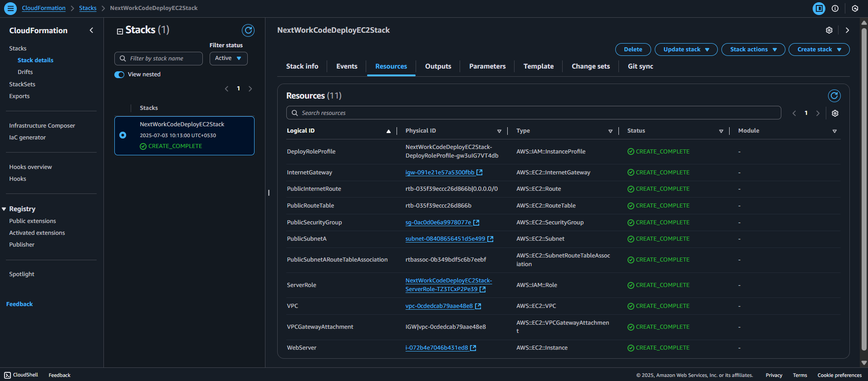Viewport: 868px width, 381px height.
Task: Sort by Status column
Action: click(x=721, y=131)
